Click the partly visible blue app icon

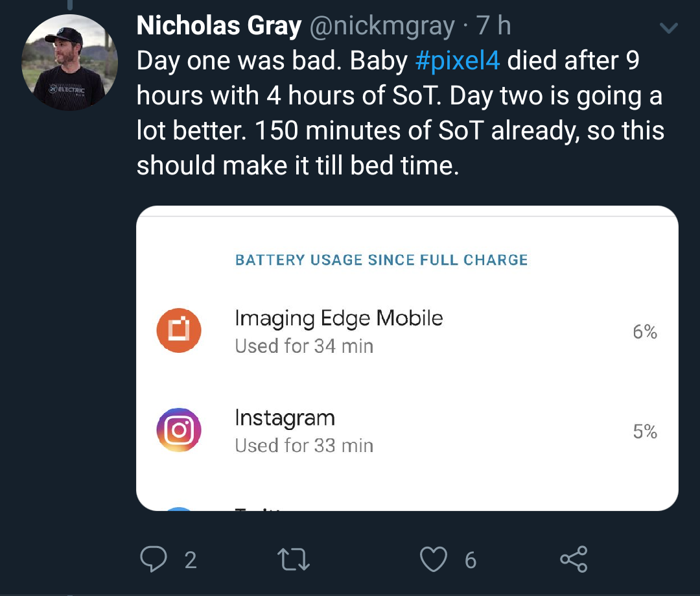179,509
